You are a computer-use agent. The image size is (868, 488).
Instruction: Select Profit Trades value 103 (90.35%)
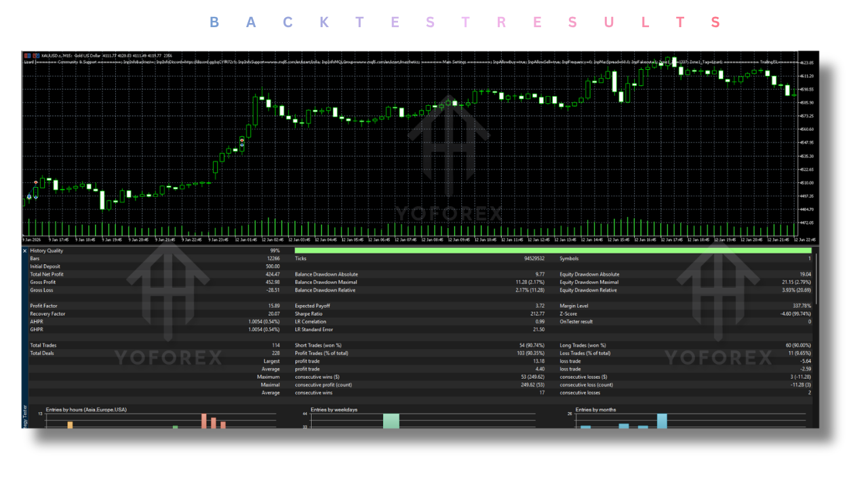coord(530,353)
